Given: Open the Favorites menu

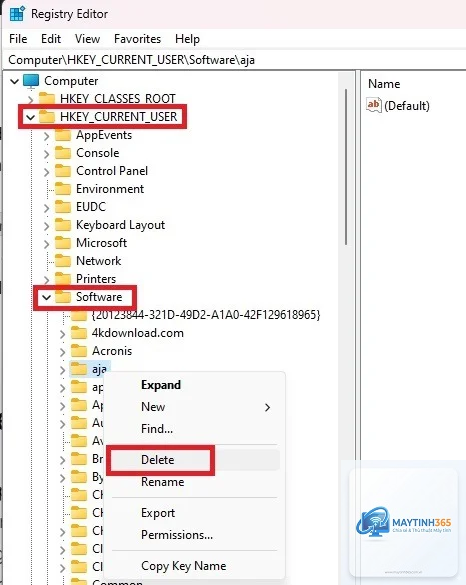Looking at the screenshot, I should point(137,39).
